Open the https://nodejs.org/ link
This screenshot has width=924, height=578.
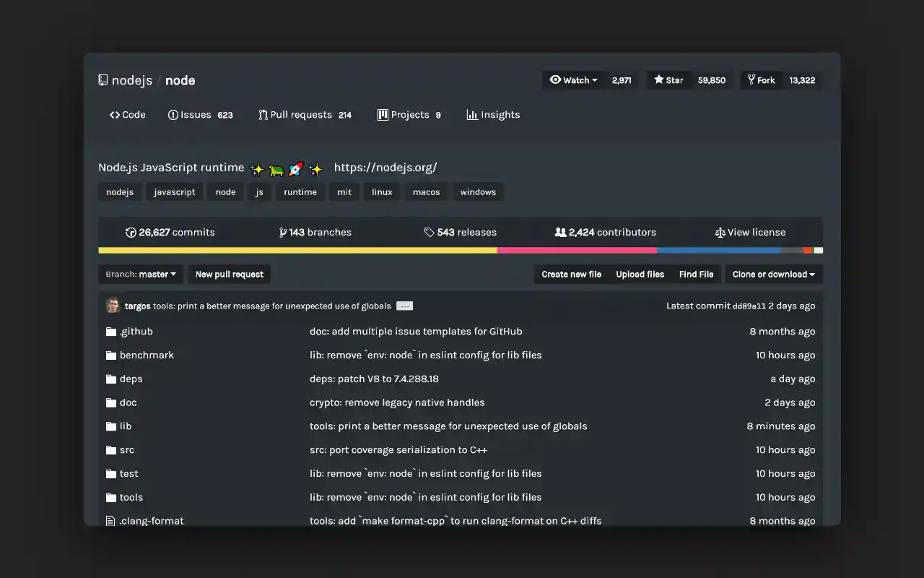pos(385,168)
